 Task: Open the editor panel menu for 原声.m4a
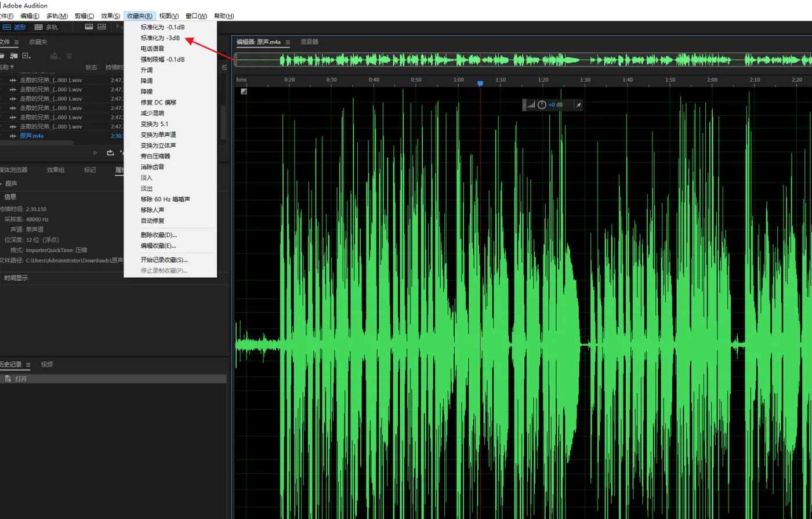point(288,42)
